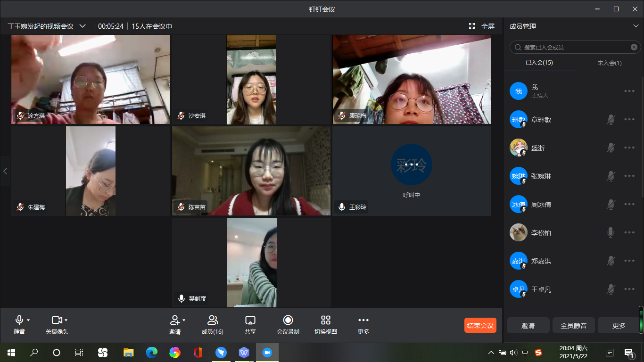
Task: Open the 成员(16) members icon
Action: point(213,321)
